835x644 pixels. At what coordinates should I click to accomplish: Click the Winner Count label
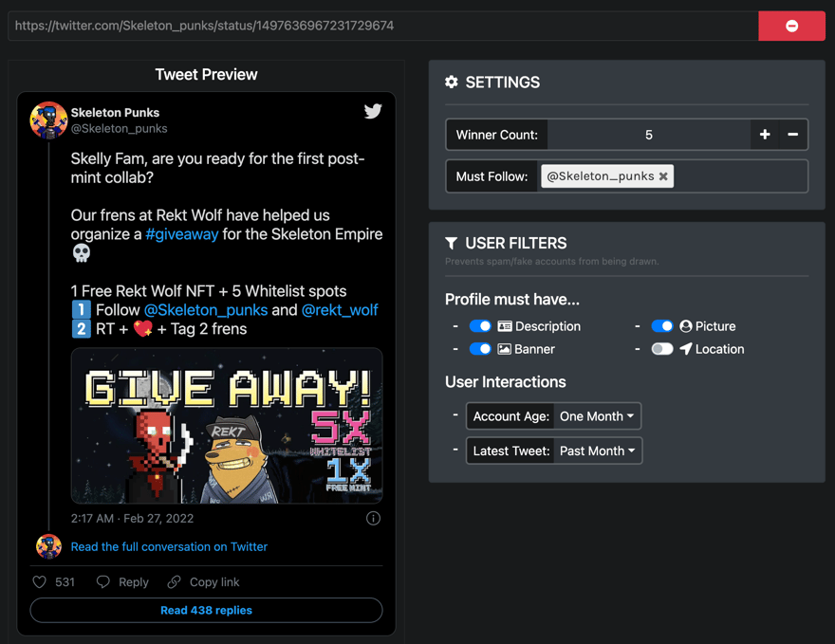coord(497,135)
